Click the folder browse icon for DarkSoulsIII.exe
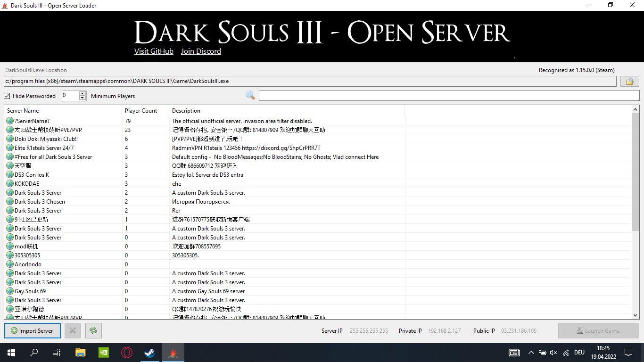The width and height of the screenshot is (644, 362). click(x=629, y=81)
